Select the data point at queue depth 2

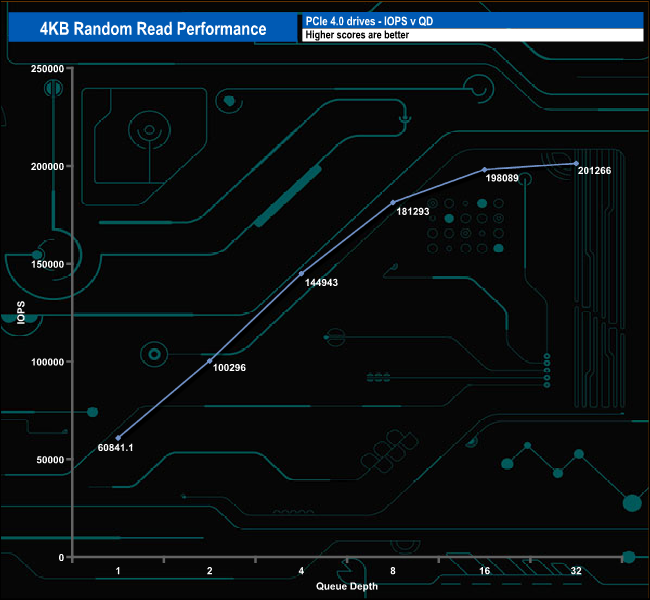tap(209, 361)
